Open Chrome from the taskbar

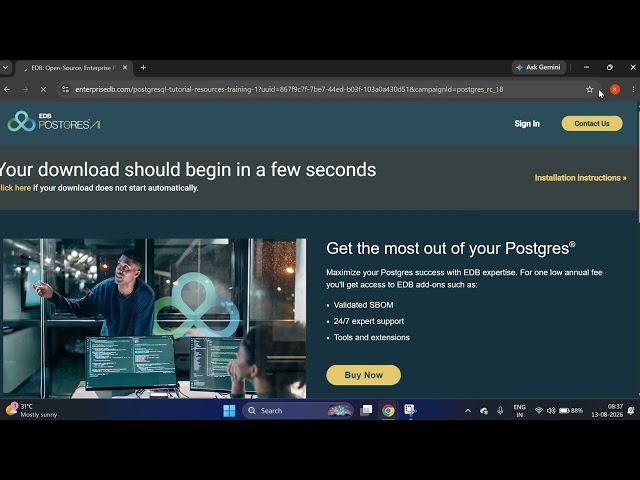tap(388, 411)
